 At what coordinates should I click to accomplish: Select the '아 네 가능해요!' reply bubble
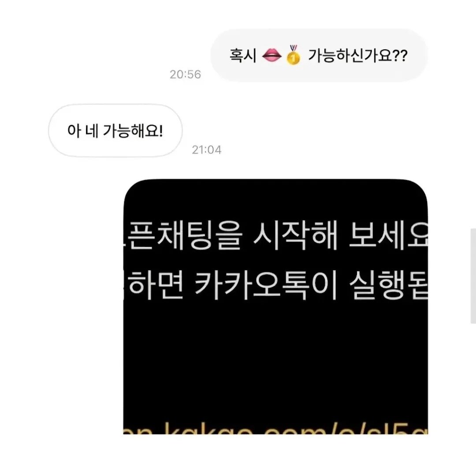click(x=115, y=131)
